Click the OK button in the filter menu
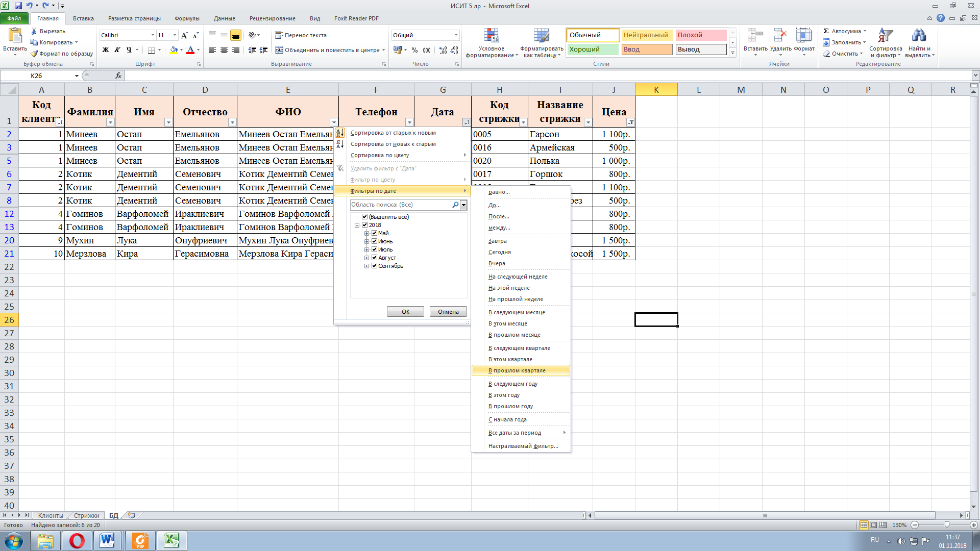 [405, 312]
